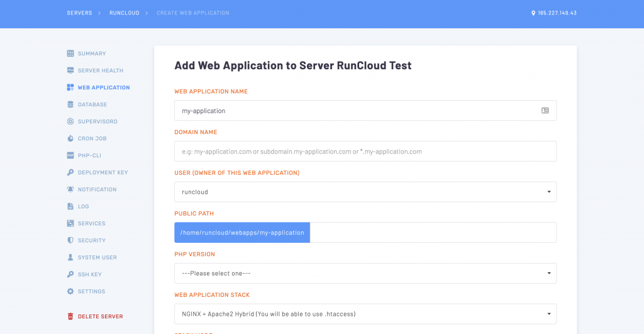
Task: Open SSH Key management
Action: tap(90, 274)
